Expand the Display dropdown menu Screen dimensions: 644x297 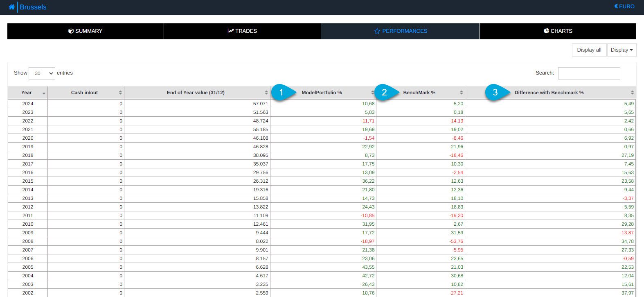coord(621,50)
